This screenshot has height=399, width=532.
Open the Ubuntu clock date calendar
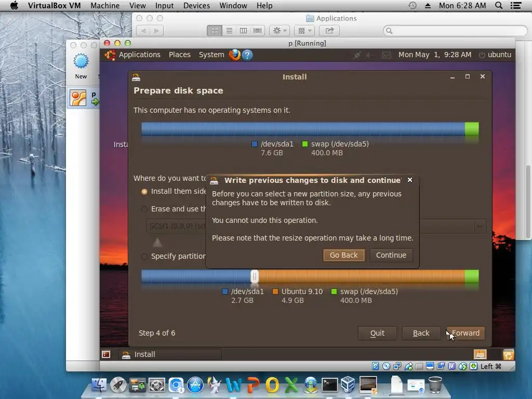[435, 55]
